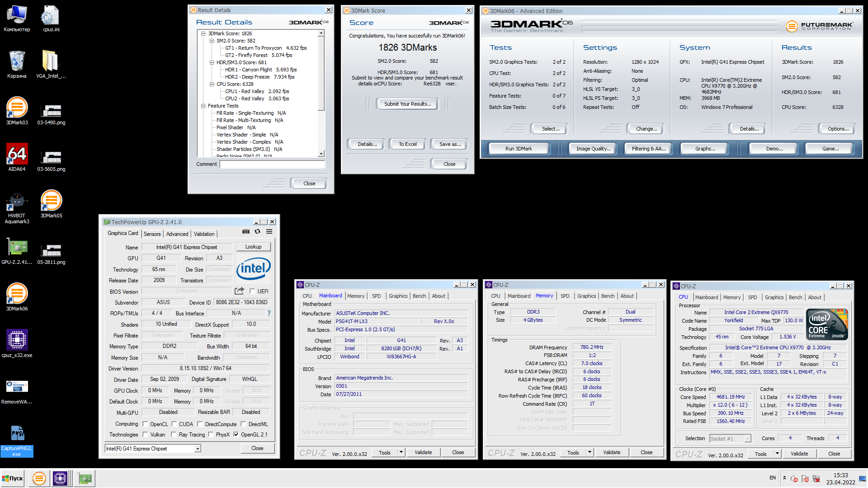
Task: Click the Submit Your Results button
Action: [x=408, y=104]
